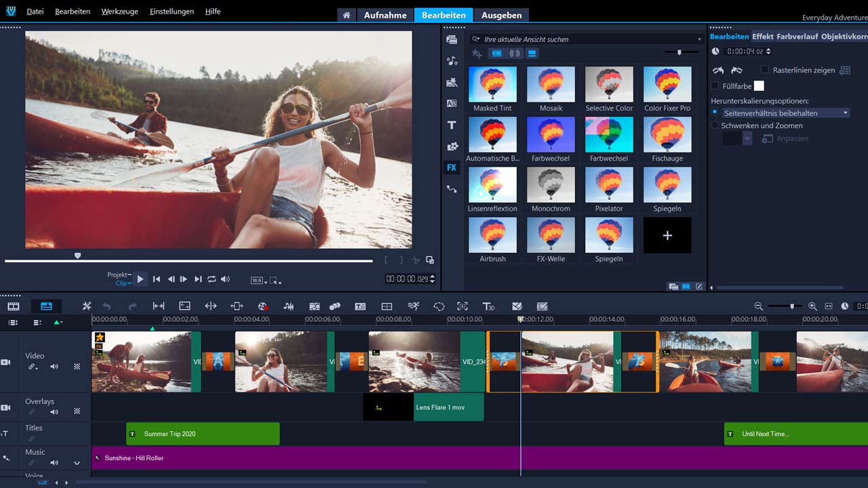
Task: Open the Titles (T) library category
Action: coord(452,125)
